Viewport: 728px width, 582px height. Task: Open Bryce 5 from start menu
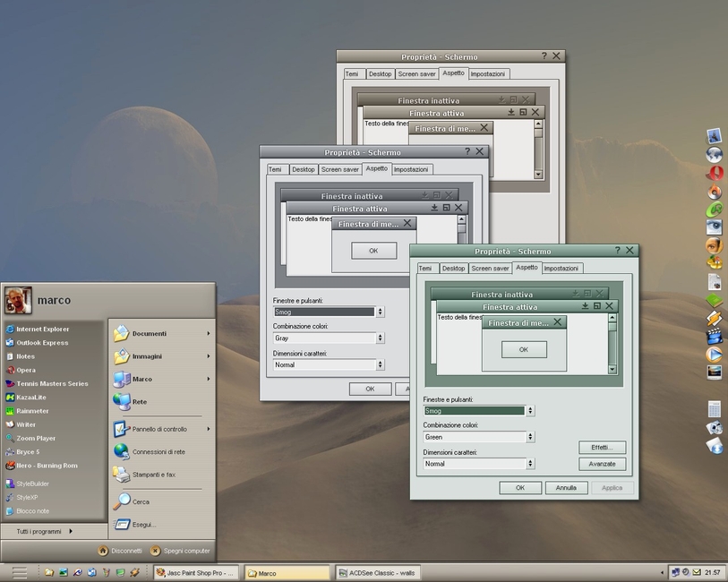coord(22,451)
